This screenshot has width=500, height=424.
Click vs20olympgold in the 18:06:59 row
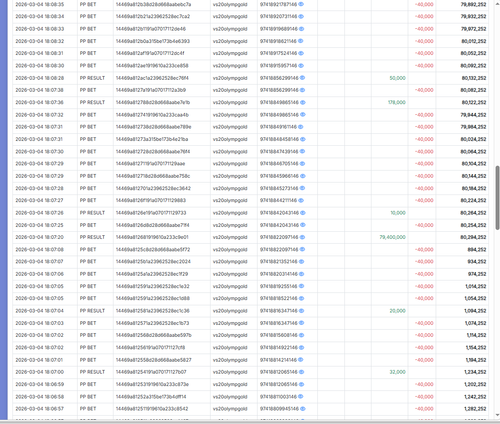pyautogui.click(x=230, y=384)
